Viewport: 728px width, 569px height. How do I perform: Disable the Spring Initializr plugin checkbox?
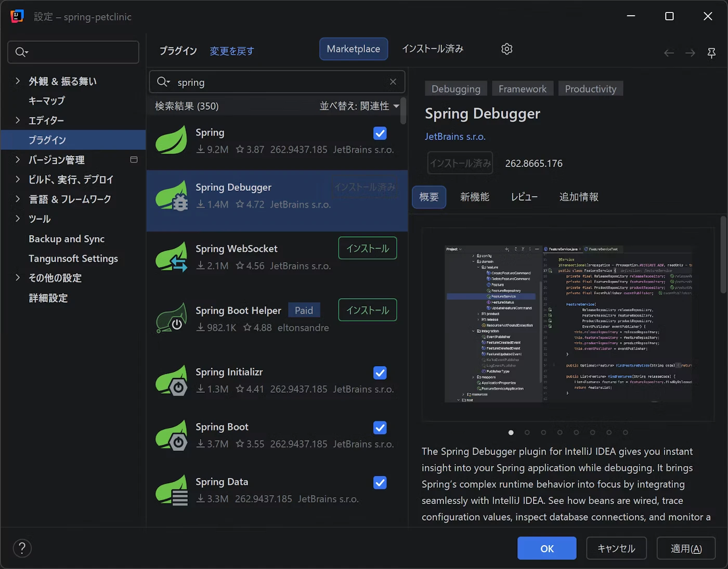[380, 373]
